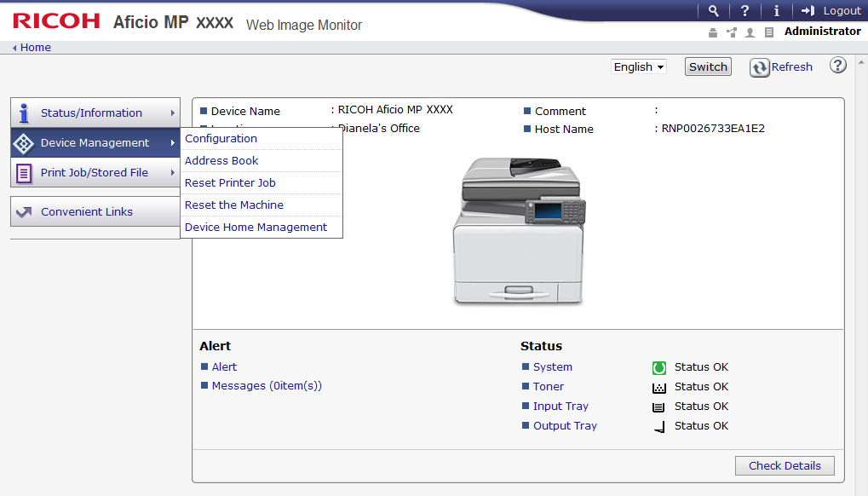Click the printer device image
The width and height of the screenshot is (868, 496).
pyautogui.click(x=519, y=233)
